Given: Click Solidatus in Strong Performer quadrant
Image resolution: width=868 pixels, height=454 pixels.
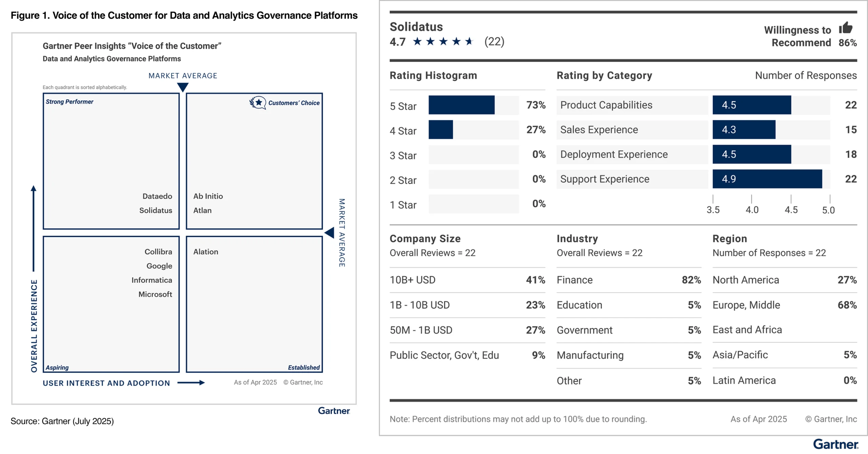Looking at the screenshot, I should [156, 210].
